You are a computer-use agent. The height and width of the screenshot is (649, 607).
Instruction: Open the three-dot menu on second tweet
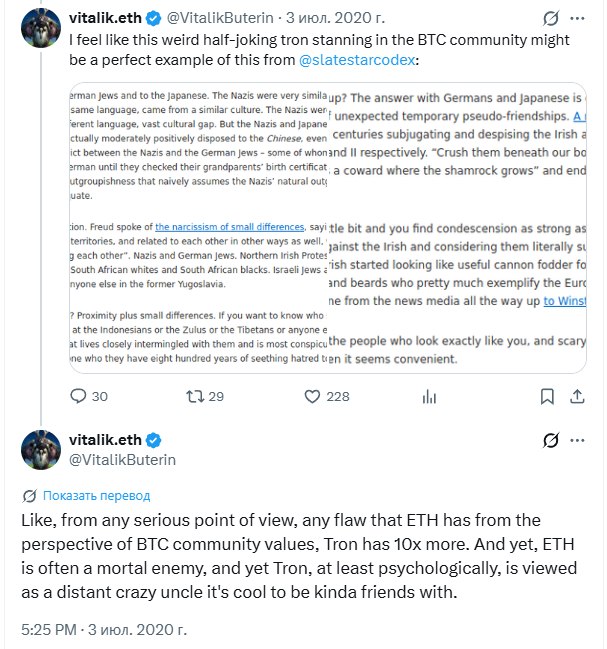(x=577, y=440)
